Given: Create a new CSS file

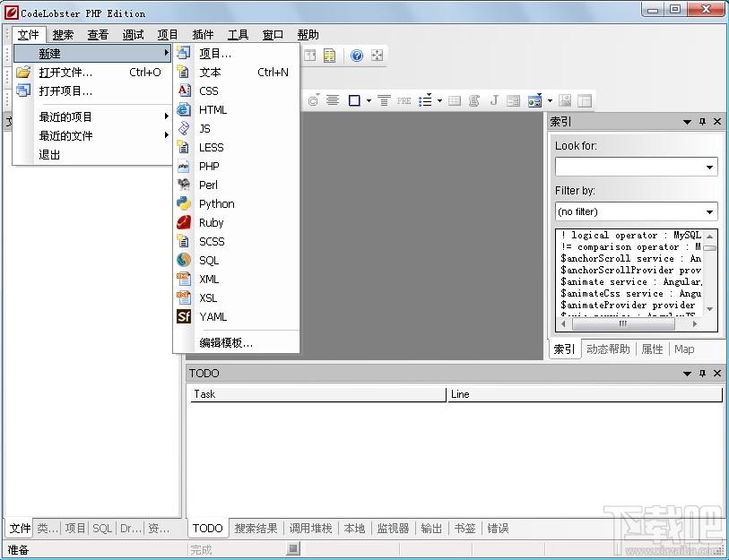Looking at the screenshot, I should 236,91.
